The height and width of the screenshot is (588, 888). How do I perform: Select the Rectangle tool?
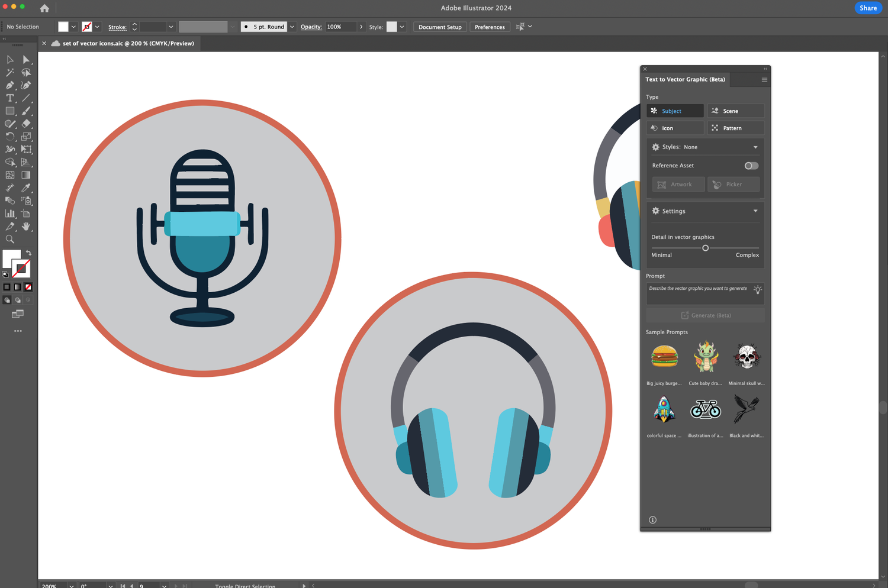[9, 111]
